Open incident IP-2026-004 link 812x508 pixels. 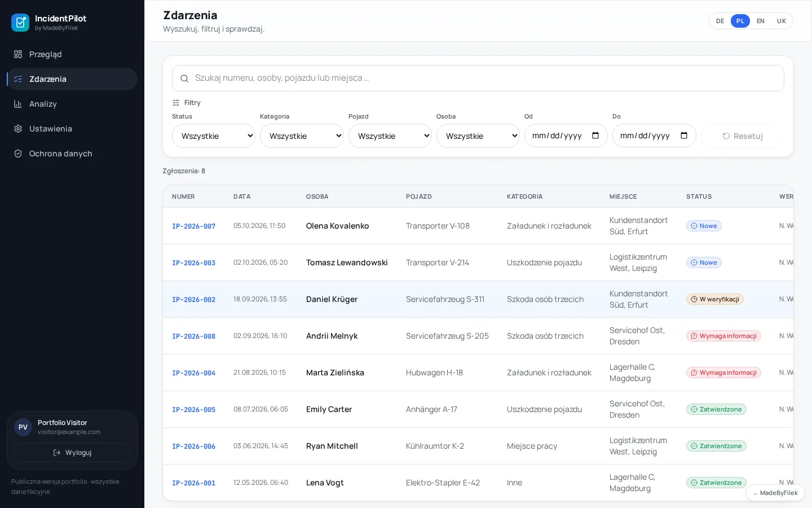point(194,373)
